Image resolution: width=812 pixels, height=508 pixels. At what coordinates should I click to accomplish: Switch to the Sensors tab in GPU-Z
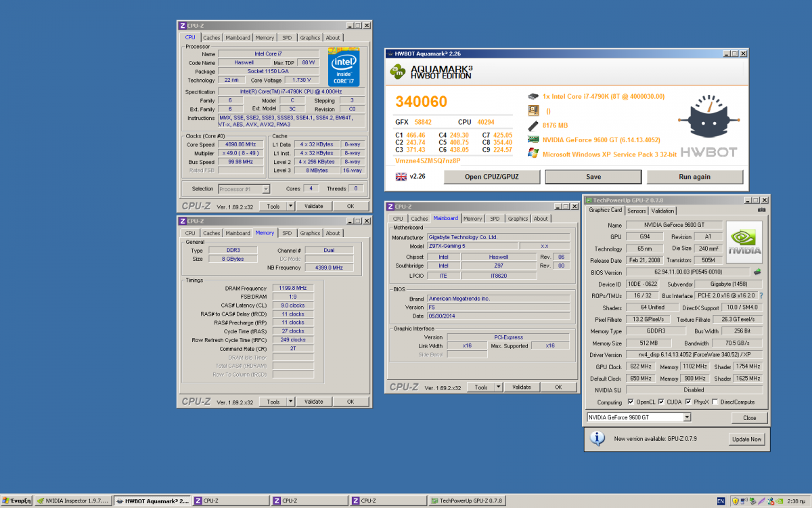coord(637,211)
